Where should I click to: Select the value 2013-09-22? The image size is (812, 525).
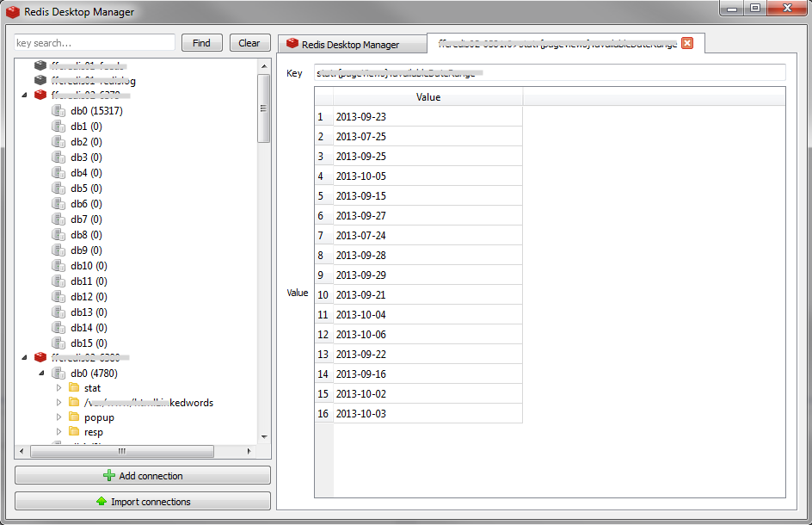point(428,354)
